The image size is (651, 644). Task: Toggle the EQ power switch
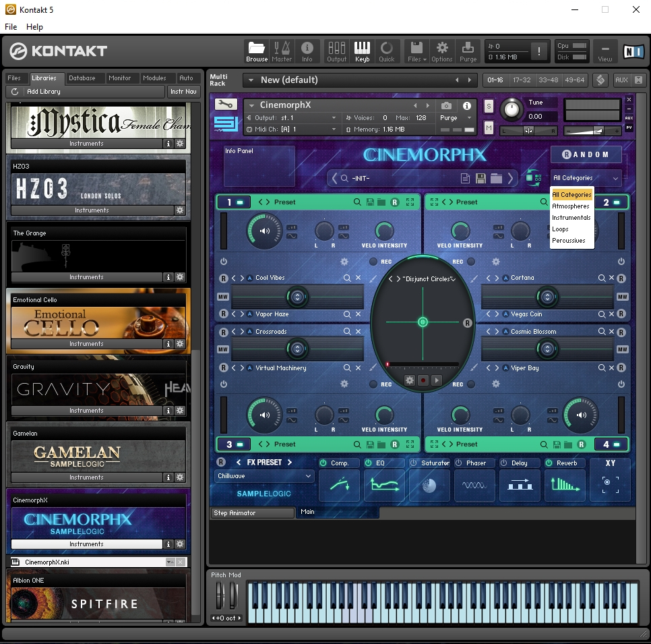click(x=368, y=463)
